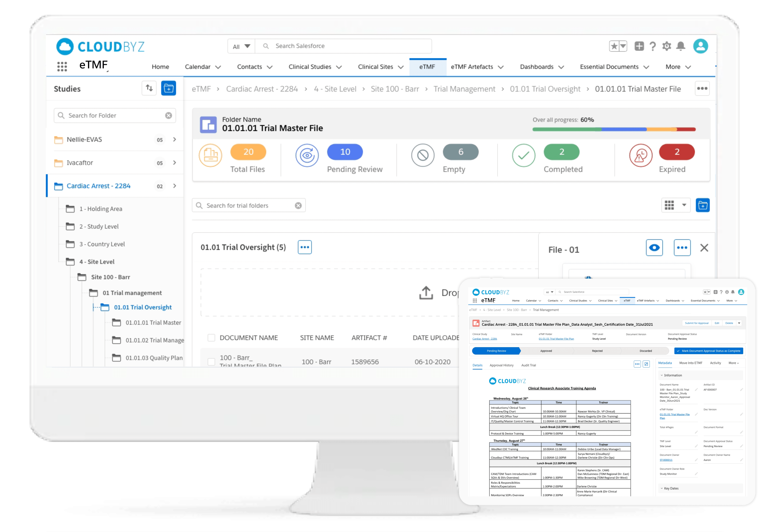This screenshot has width=769, height=532.
Task: Open the app launcher grid icon
Action: click(62, 66)
